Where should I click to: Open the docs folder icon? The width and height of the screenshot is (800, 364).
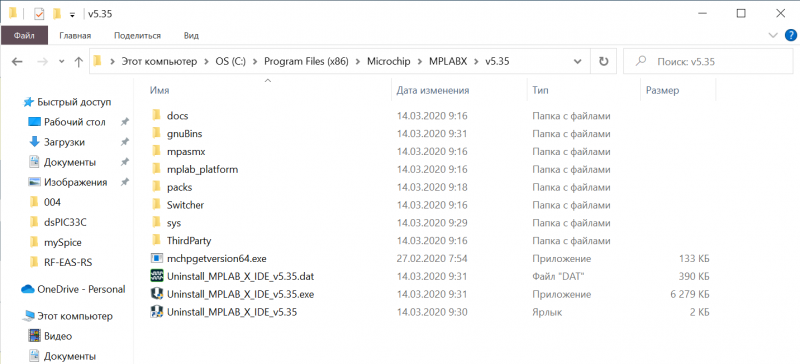(x=157, y=116)
